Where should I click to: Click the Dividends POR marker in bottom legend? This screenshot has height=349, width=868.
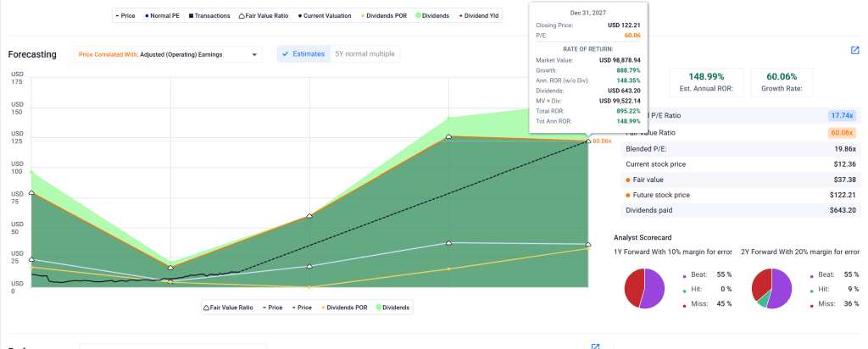[x=321, y=307]
